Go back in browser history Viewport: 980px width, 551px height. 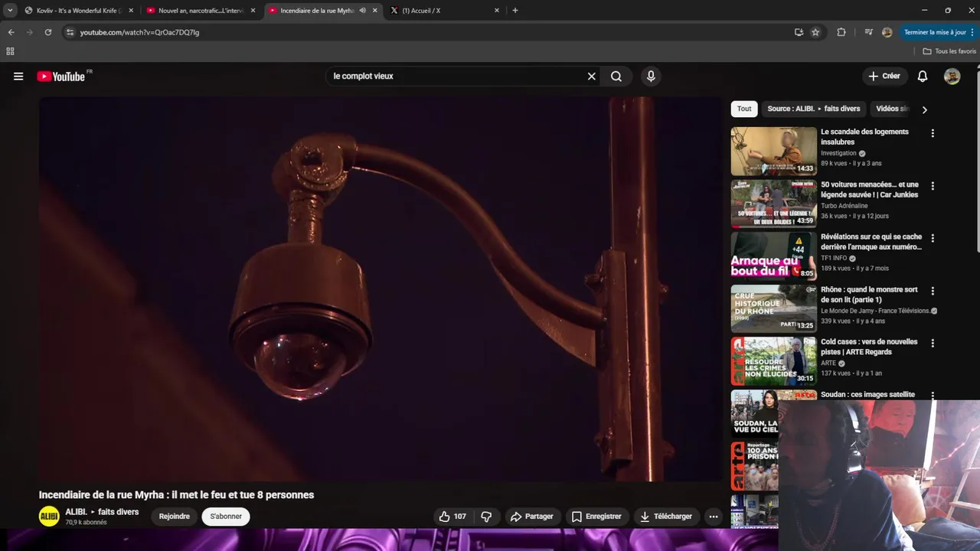click(x=11, y=32)
